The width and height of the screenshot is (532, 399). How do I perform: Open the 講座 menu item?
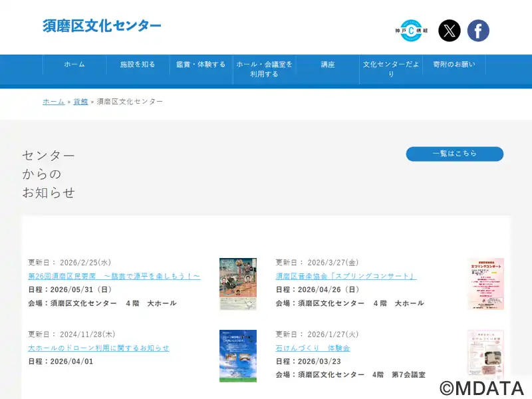[328, 65]
